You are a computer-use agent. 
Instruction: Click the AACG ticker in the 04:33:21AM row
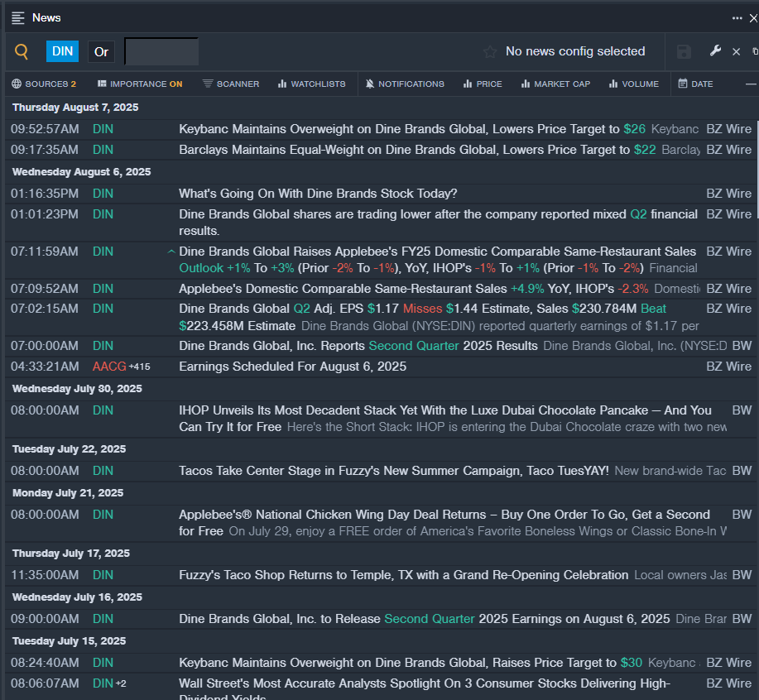(x=109, y=367)
